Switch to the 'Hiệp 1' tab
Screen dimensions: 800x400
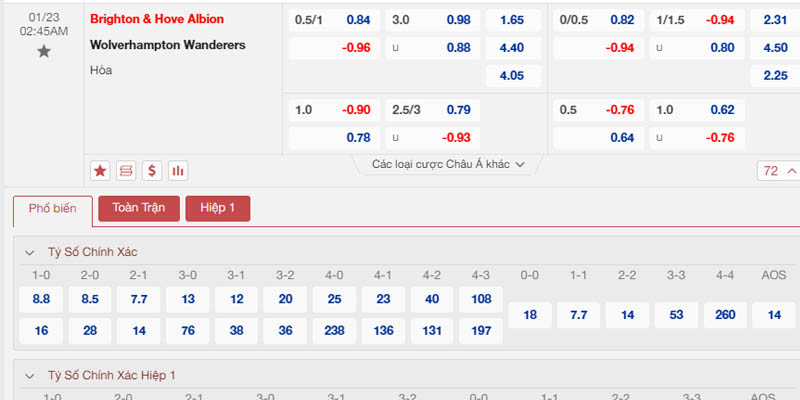click(217, 208)
